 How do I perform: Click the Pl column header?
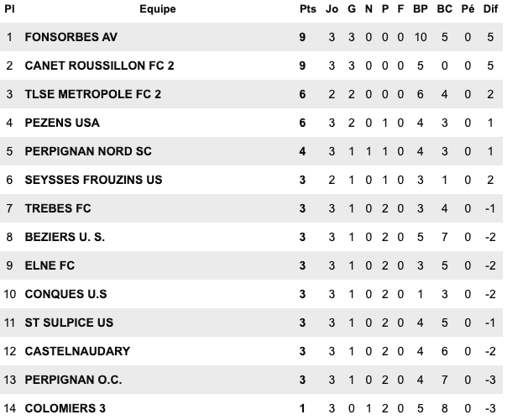coord(9,9)
